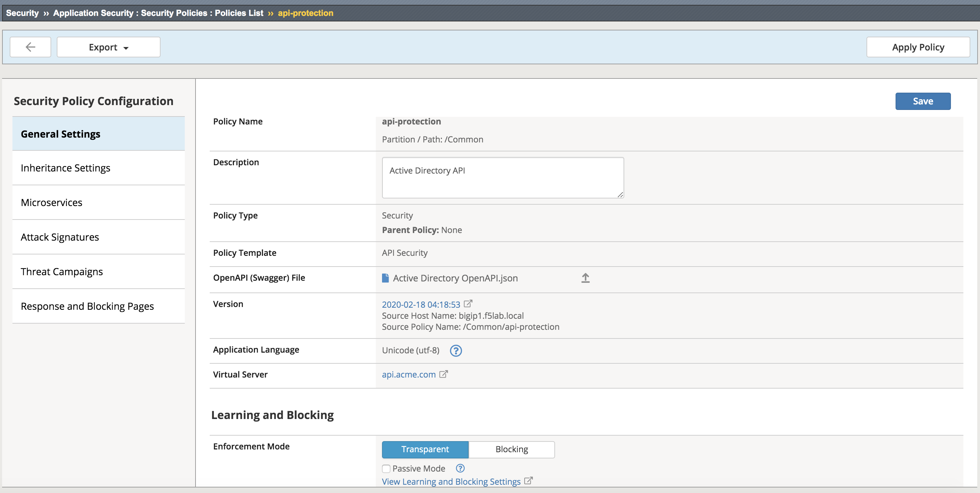Image resolution: width=980 pixels, height=493 pixels.
Task: Click api-protection breadcrumb item
Action: [x=306, y=13]
